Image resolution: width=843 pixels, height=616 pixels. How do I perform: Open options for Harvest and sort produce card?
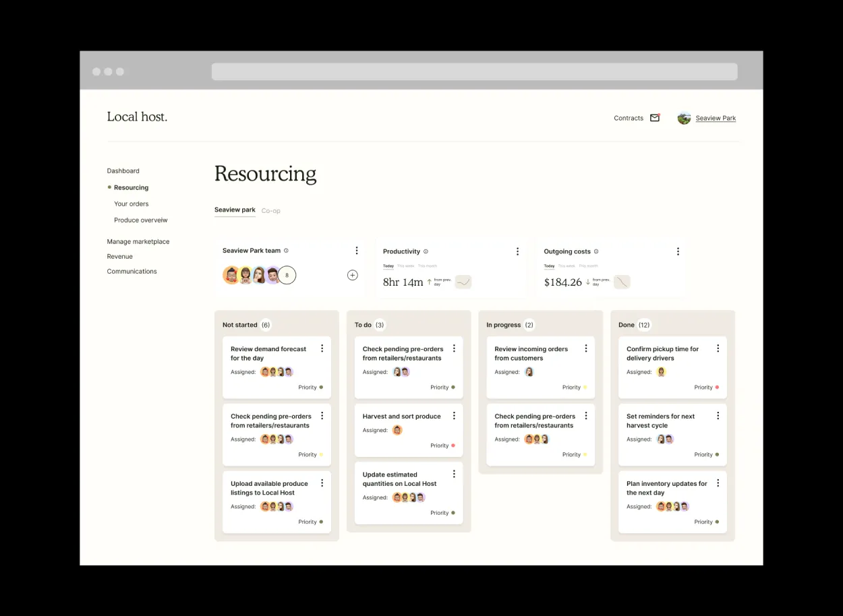tap(454, 416)
